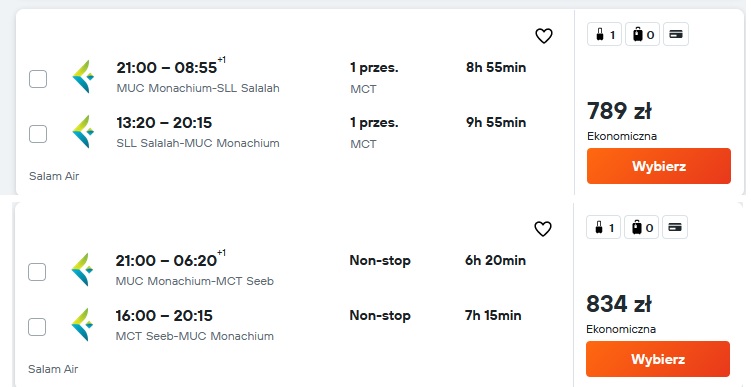Viewport: 751px width, 387px height.
Task: Click Salam Air logo of MUC-SLL flight
Action: pyautogui.click(x=83, y=77)
